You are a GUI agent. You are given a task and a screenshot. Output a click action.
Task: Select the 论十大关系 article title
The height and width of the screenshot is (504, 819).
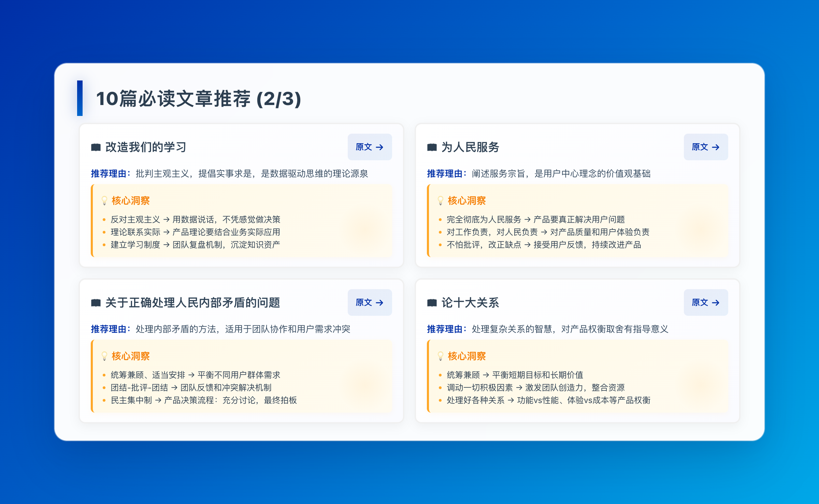coord(470,303)
